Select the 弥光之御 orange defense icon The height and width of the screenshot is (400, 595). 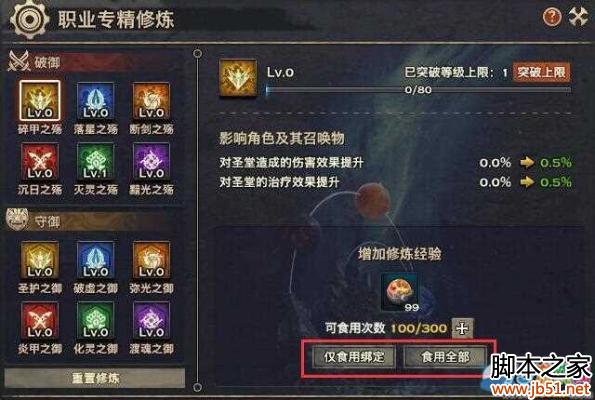[151, 260]
